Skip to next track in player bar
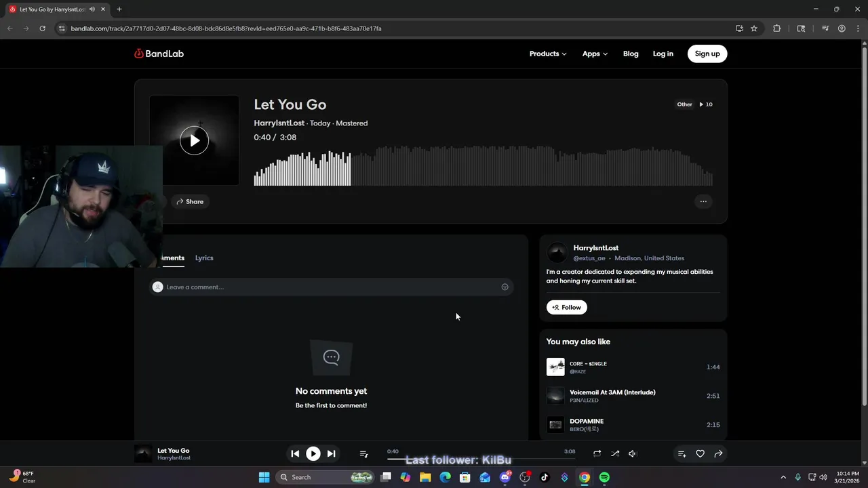 tap(331, 453)
